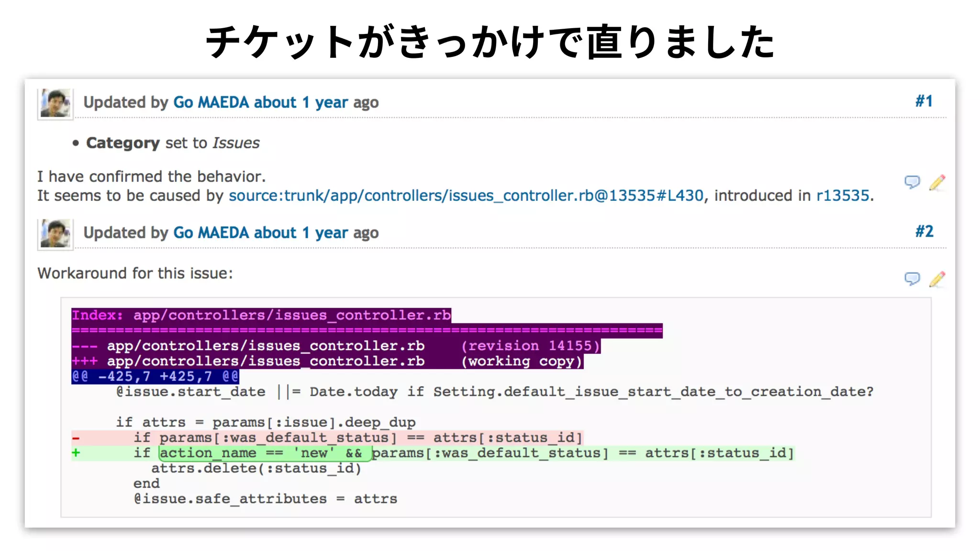Click the edit pencil icon on note #2
This screenshot has height=551, width=980.
point(937,279)
